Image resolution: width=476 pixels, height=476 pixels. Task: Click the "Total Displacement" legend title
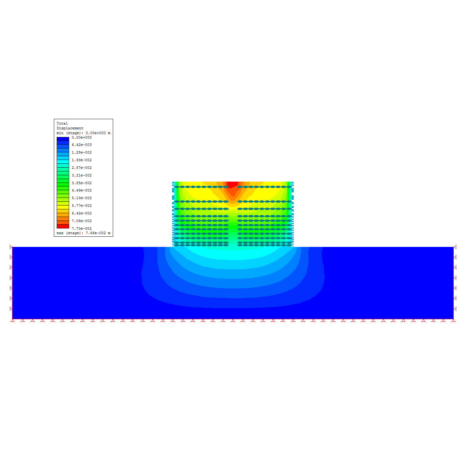click(x=70, y=126)
